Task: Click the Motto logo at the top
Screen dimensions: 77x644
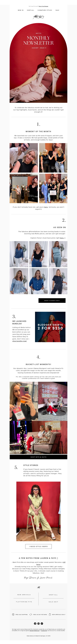Action: pyautogui.click(x=38, y=17)
